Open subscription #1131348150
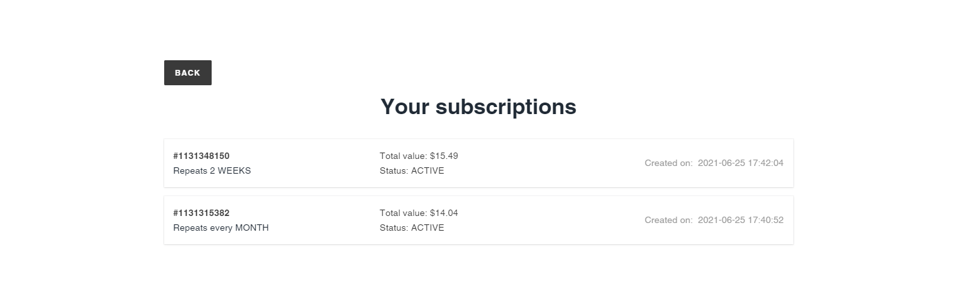Viewport: 980px width, 282px height. point(201,156)
